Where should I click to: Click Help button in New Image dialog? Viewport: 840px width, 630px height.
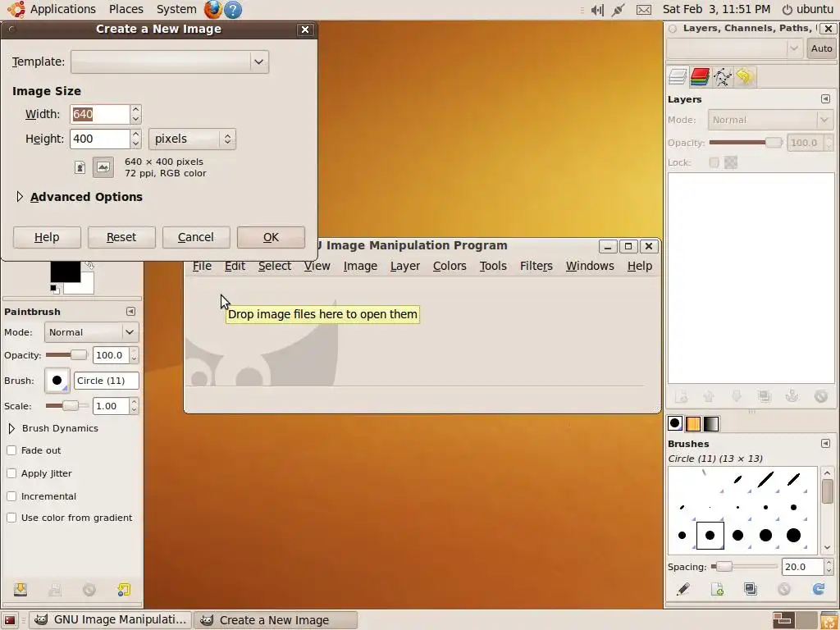[x=47, y=237]
